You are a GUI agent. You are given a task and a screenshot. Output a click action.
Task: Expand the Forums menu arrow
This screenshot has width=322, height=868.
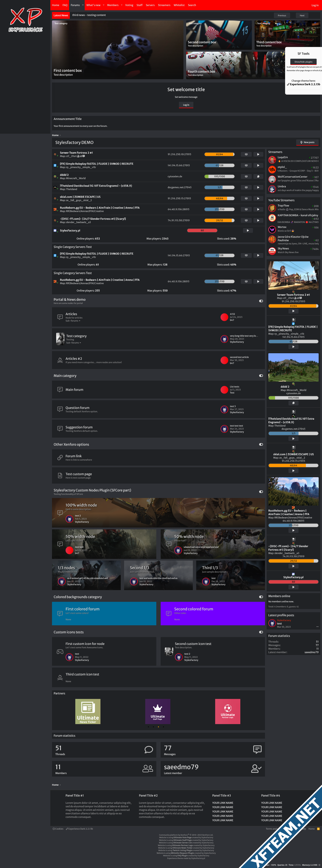point(83,5)
